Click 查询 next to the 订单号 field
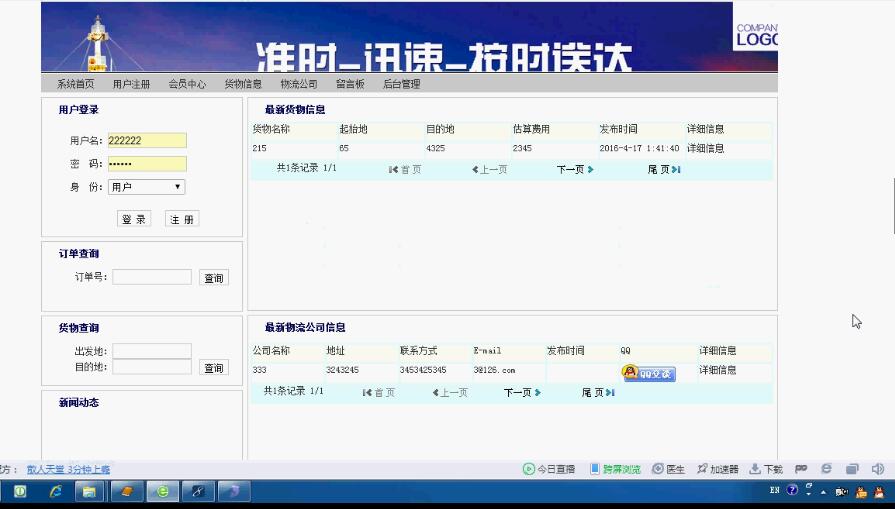 [214, 278]
